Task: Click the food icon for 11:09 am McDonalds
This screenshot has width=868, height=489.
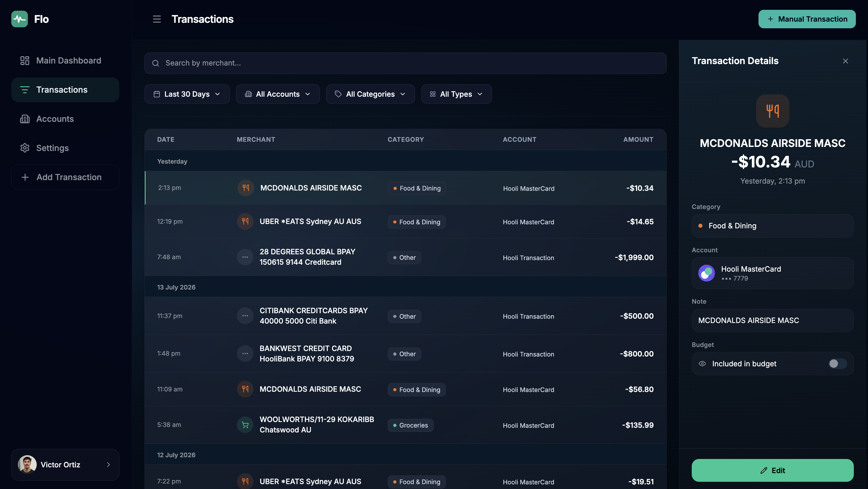Action: pos(245,389)
